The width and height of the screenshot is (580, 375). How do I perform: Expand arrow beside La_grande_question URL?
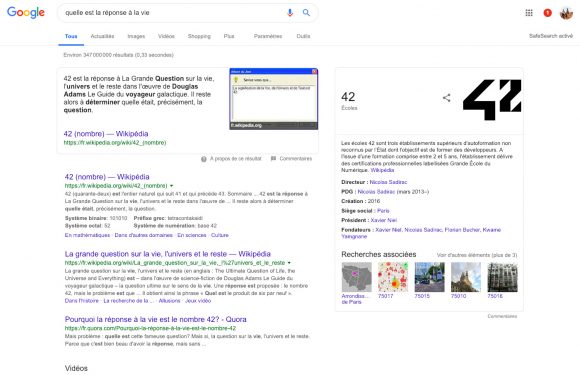point(289,263)
